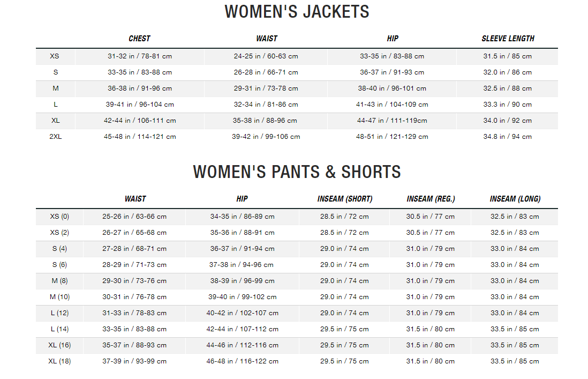Click the jackets 2XL size row label
The width and height of the screenshot is (588, 379).
56,137
